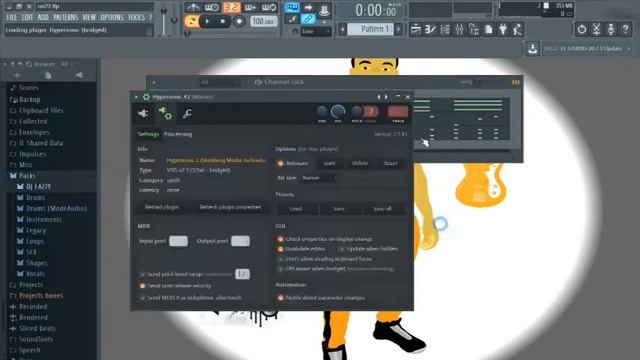Open the EDIT menu

tap(27, 18)
